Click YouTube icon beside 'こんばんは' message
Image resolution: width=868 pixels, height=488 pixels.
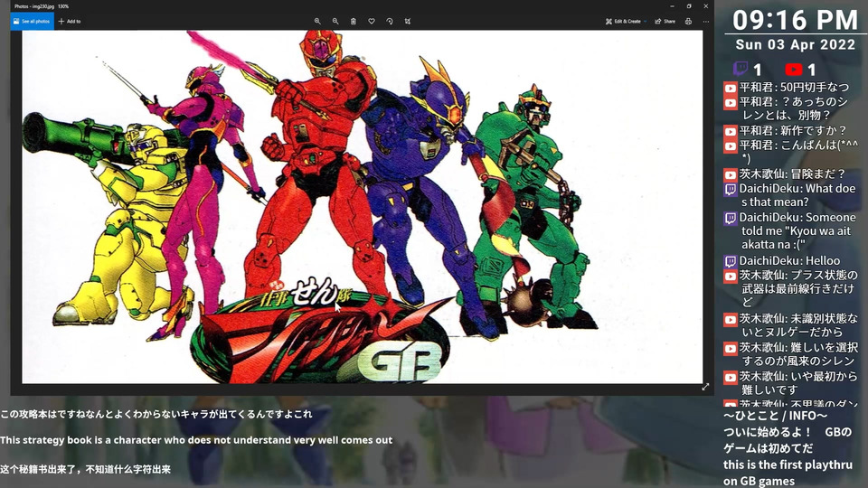(731, 146)
